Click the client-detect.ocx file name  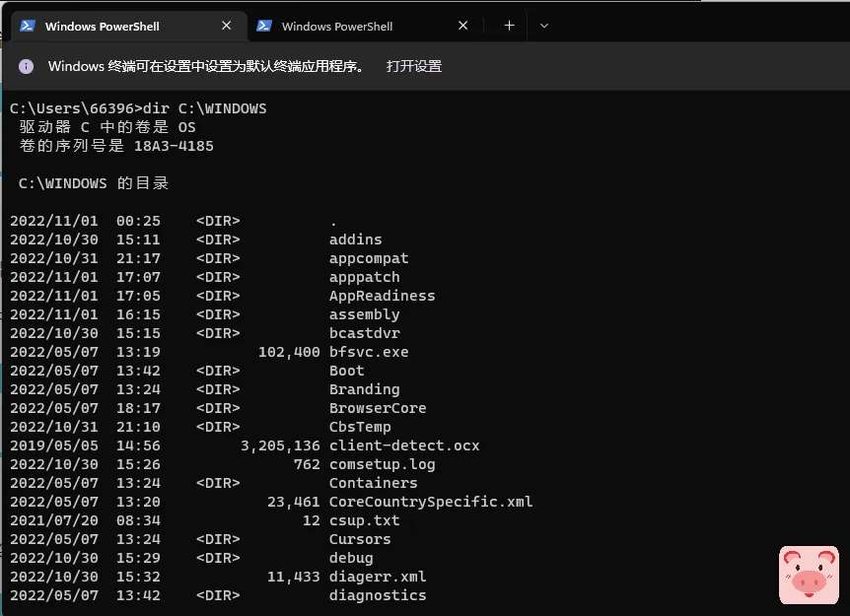click(x=404, y=445)
